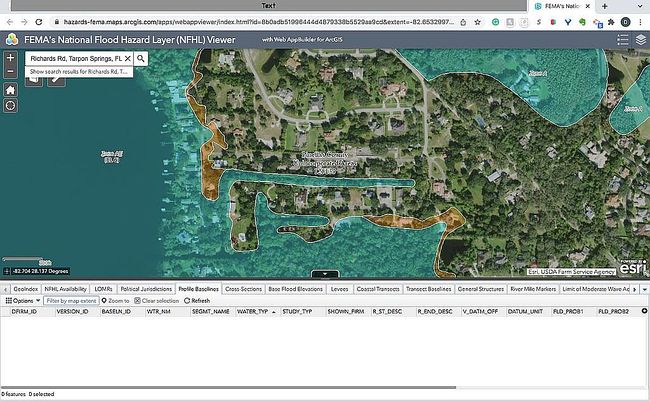
Task: Click the share page icon in address bar
Action: [463, 22]
